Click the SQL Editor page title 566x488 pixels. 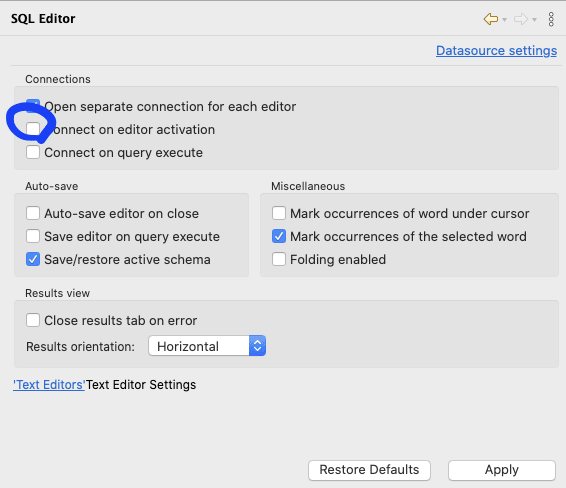43,18
